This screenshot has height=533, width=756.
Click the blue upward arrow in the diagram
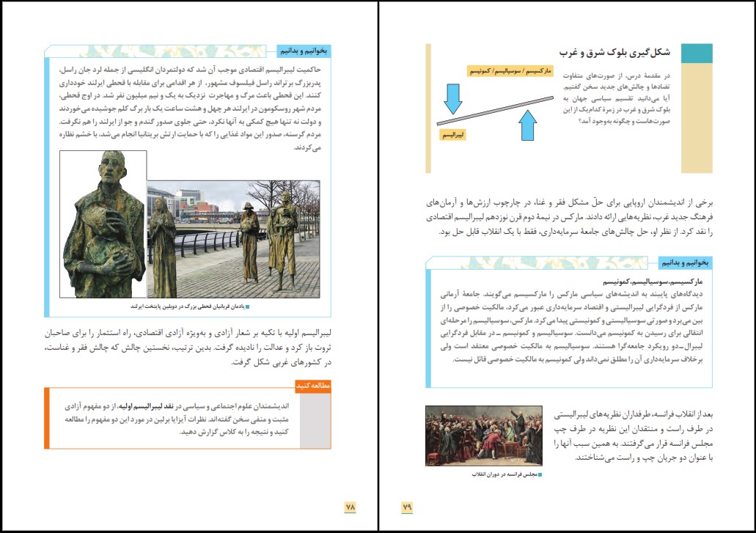tap(529, 125)
